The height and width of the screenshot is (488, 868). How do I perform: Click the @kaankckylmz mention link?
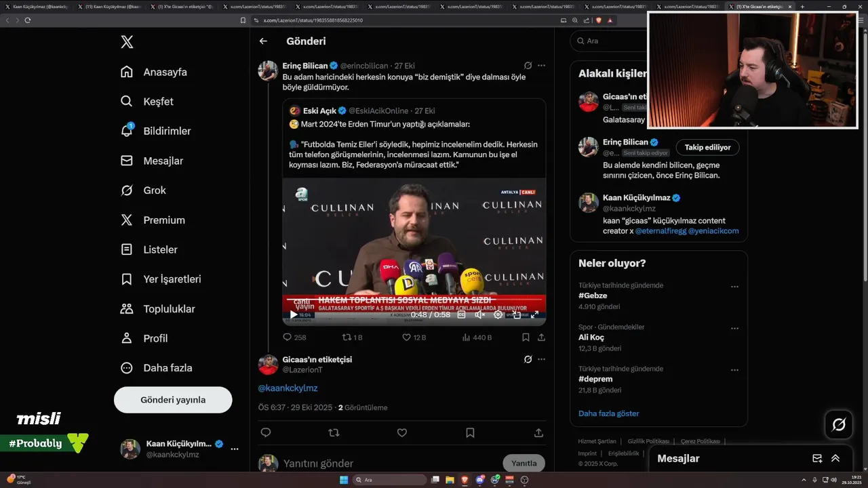click(x=288, y=388)
